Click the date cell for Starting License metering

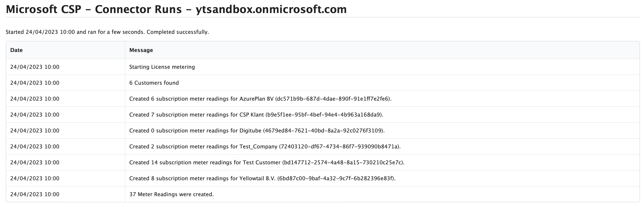(35, 67)
